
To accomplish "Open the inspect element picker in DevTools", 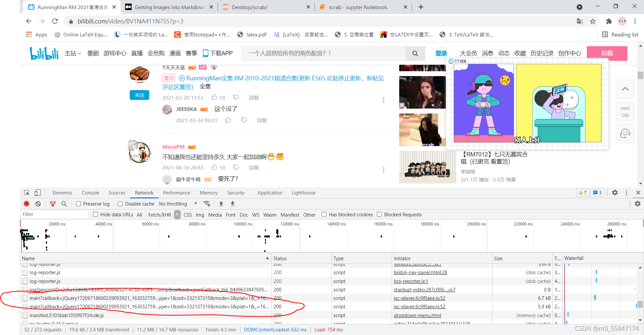I will 27,193.
